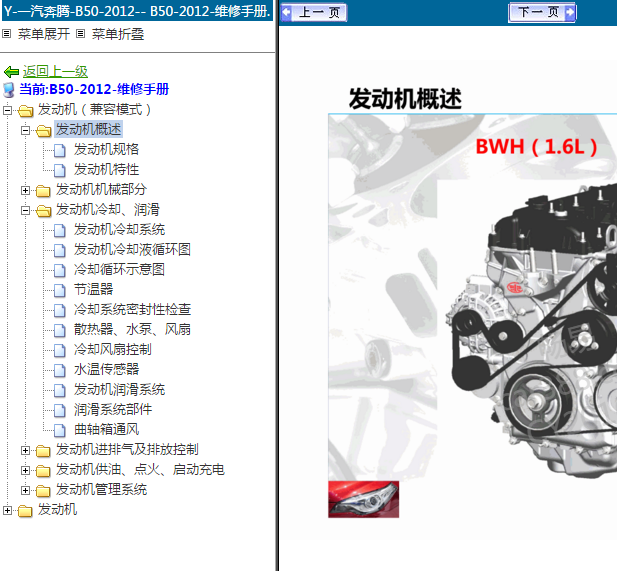This screenshot has height=571, width=617.
Task: Go to the next page (下一页)
Action: pyautogui.click(x=542, y=12)
